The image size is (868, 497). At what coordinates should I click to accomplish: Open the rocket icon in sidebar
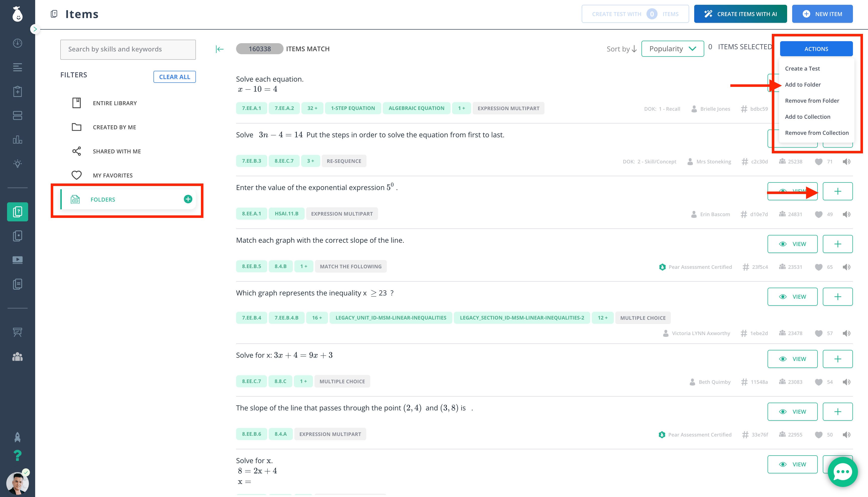pos(17,437)
